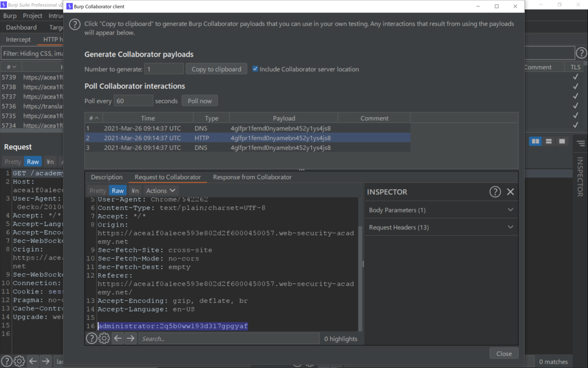Click the Close button in the dialog

coord(504,353)
